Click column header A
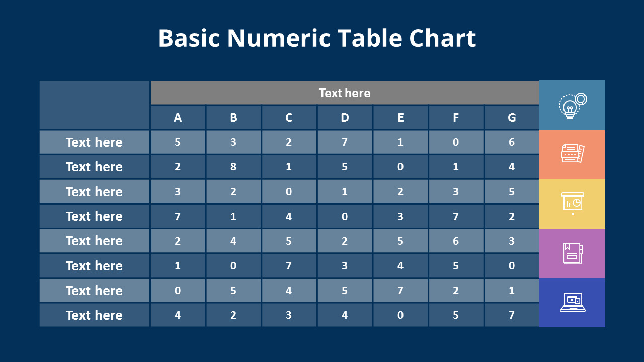The width and height of the screenshot is (644, 362). tap(178, 118)
